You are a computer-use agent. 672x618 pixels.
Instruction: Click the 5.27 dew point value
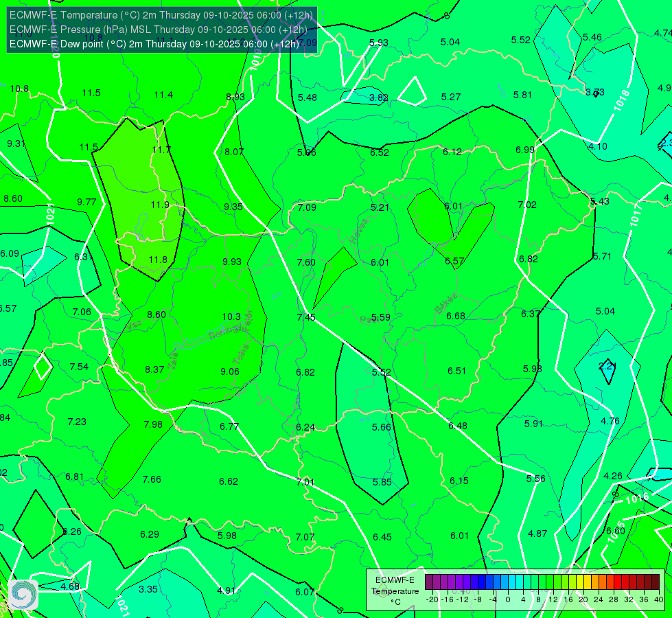coord(451,97)
